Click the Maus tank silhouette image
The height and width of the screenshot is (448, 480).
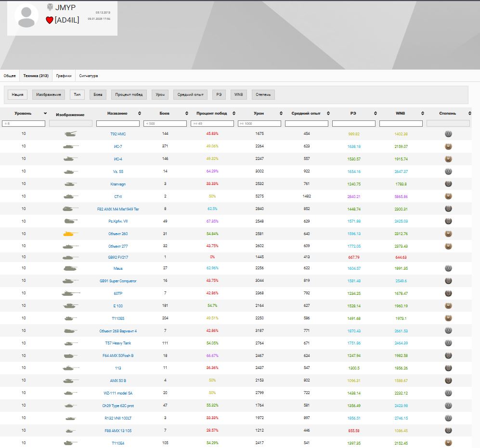[x=71, y=268]
